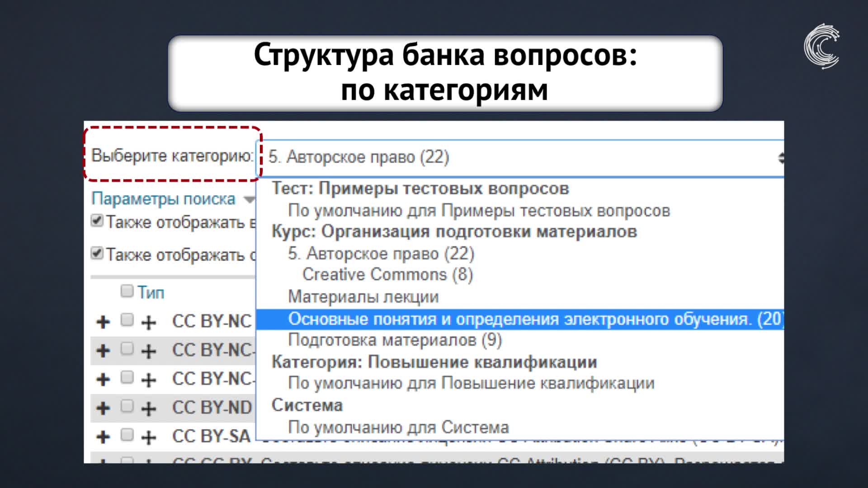Click Курс: Организация подготовки материалов group header
This screenshot has height=488, width=868.
click(454, 231)
